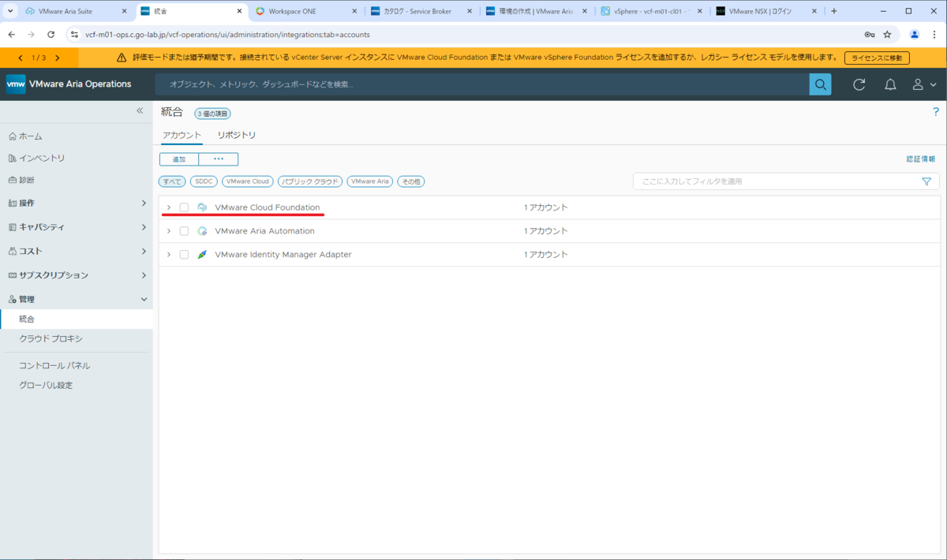Click VMware Identity Manager Adapter row text

(283, 255)
